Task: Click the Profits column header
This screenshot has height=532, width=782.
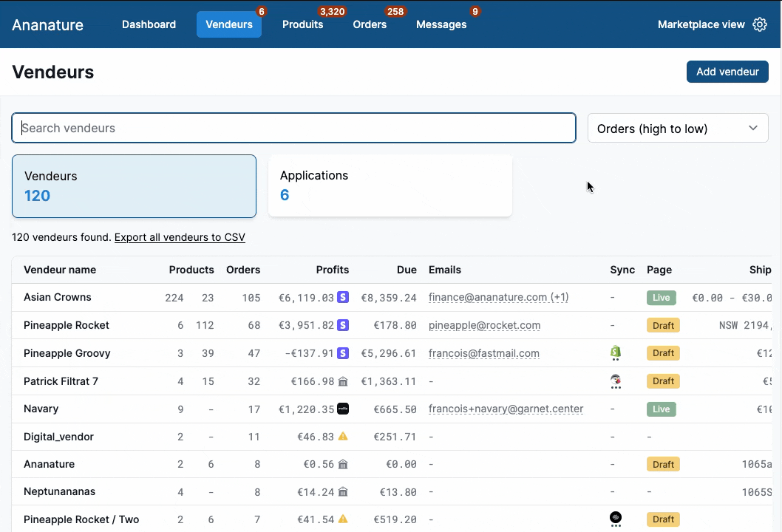Action: pos(333,270)
